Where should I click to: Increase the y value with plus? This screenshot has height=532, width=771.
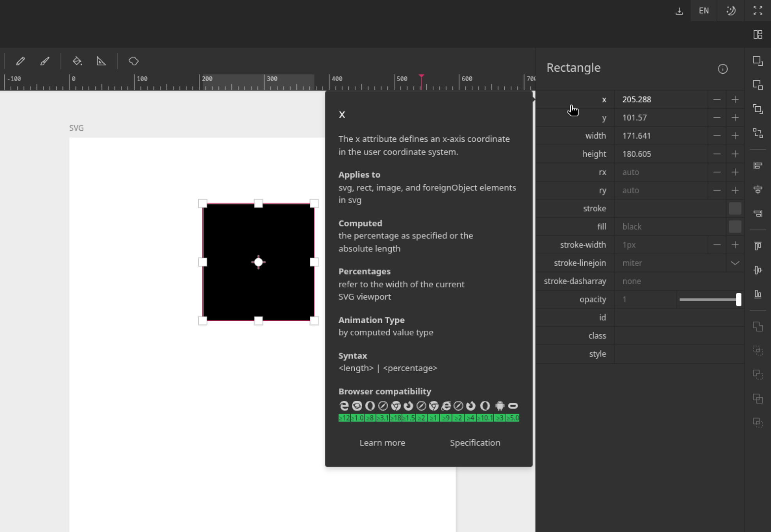point(735,118)
